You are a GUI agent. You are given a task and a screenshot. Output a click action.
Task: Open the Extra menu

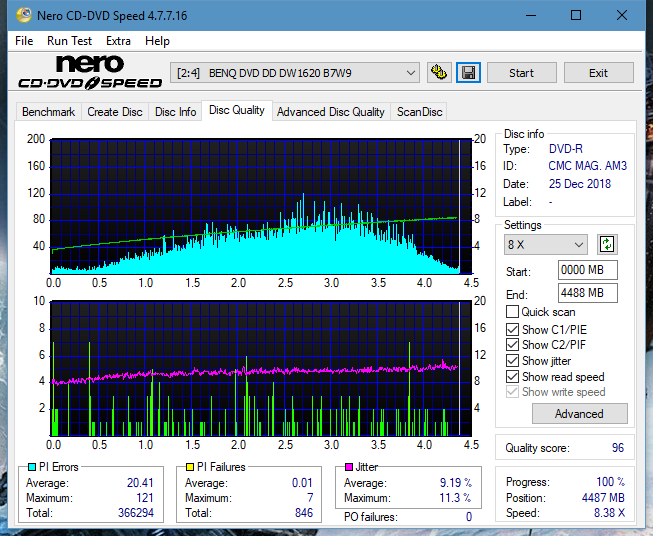click(x=118, y=41)
